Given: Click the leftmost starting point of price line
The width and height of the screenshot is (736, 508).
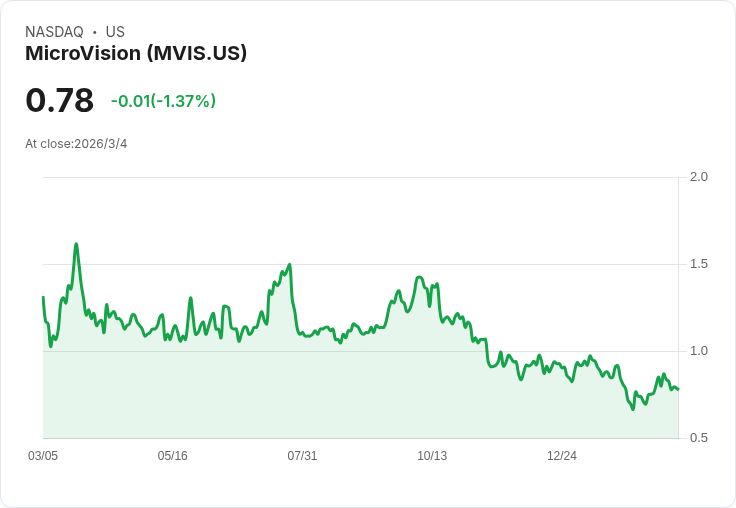Looking at the screenshot, I should point(43,297).
